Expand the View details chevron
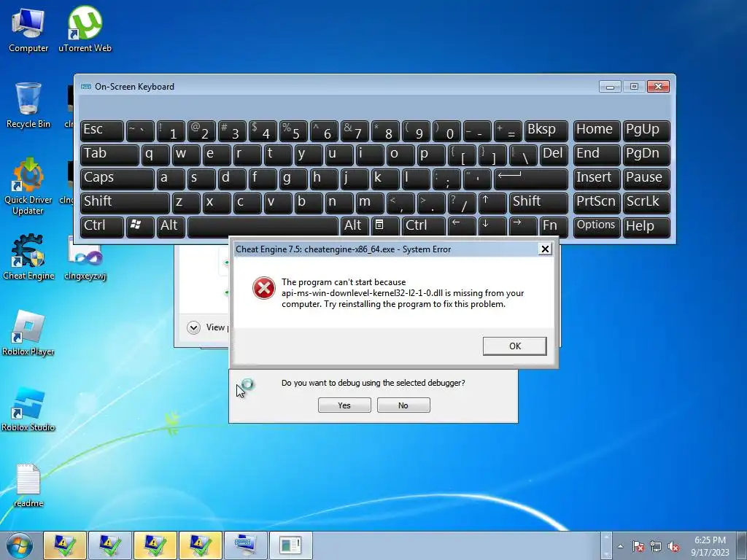 pos(193,327)
